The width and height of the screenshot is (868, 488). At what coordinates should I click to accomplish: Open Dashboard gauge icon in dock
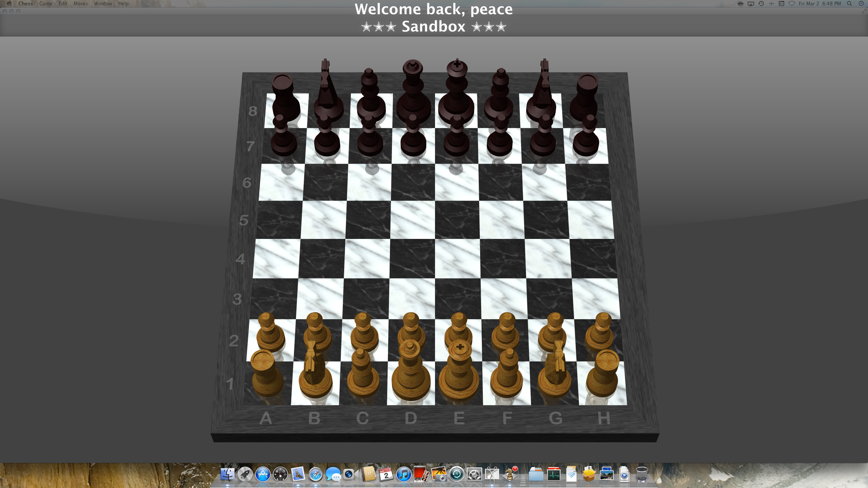280,474
